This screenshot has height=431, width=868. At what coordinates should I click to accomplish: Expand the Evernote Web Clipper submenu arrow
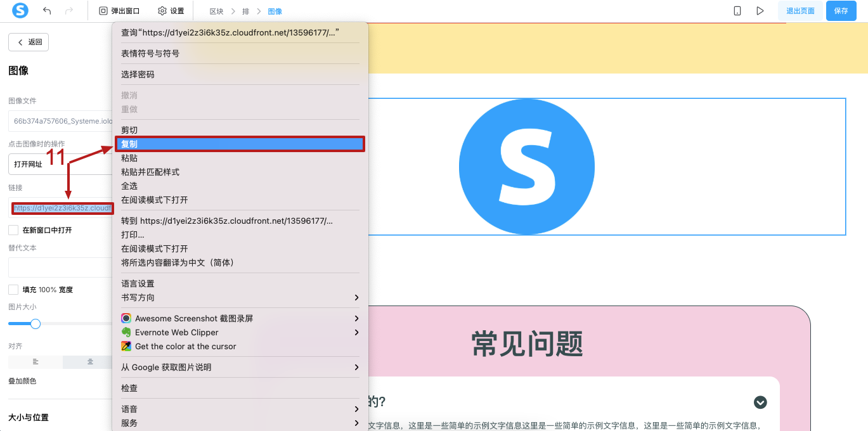pyautogui.click(x=357, y=332)
